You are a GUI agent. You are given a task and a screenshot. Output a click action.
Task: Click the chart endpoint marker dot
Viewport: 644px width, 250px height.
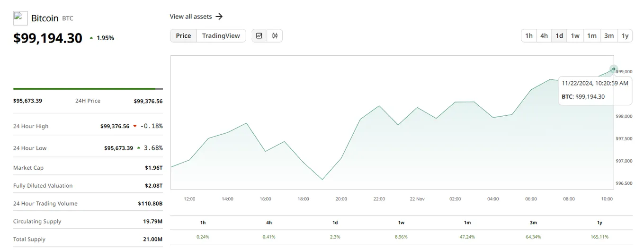(x=614, y=69)
